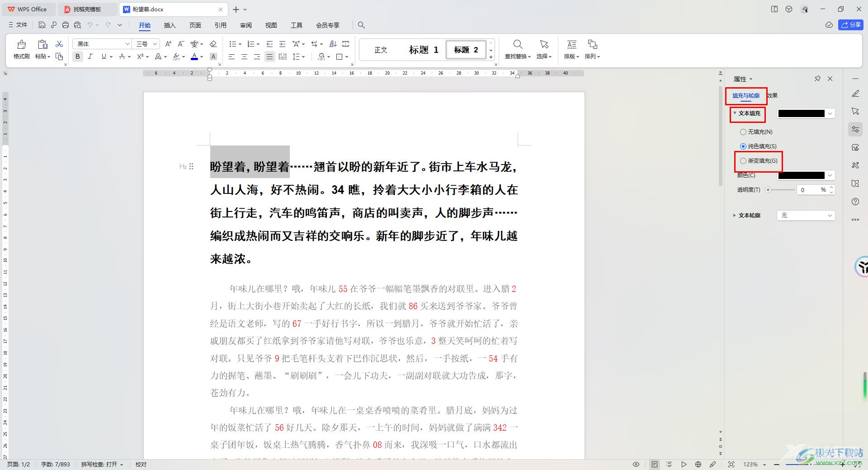Click the web layout globe icon

pyautogui.click(x=698, y=464)
